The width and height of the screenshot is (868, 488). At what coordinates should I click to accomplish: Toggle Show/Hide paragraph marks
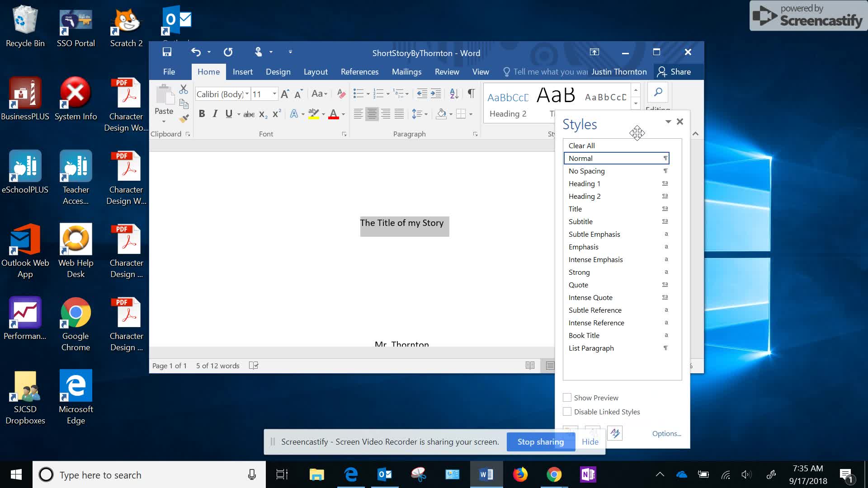coord(471,94)
